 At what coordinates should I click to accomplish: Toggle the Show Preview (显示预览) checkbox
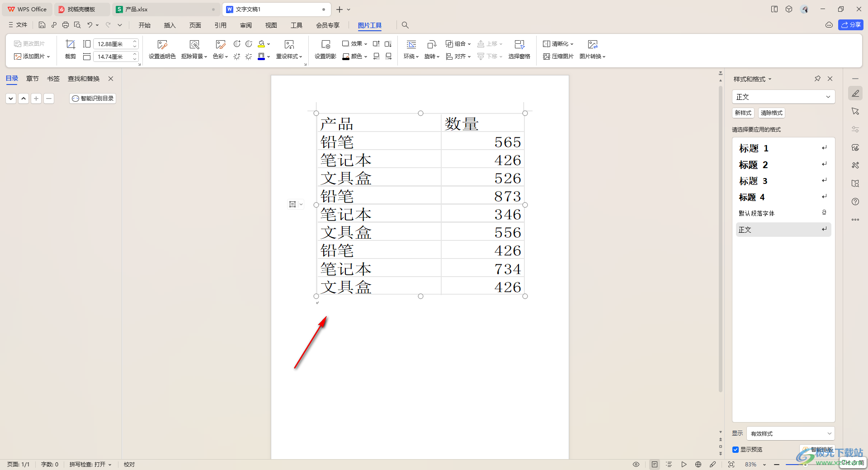coord(736,450)
